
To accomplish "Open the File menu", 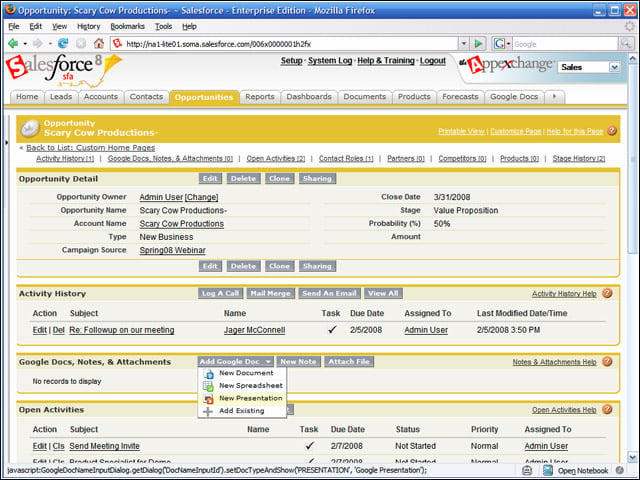I will tap(14, 26).
